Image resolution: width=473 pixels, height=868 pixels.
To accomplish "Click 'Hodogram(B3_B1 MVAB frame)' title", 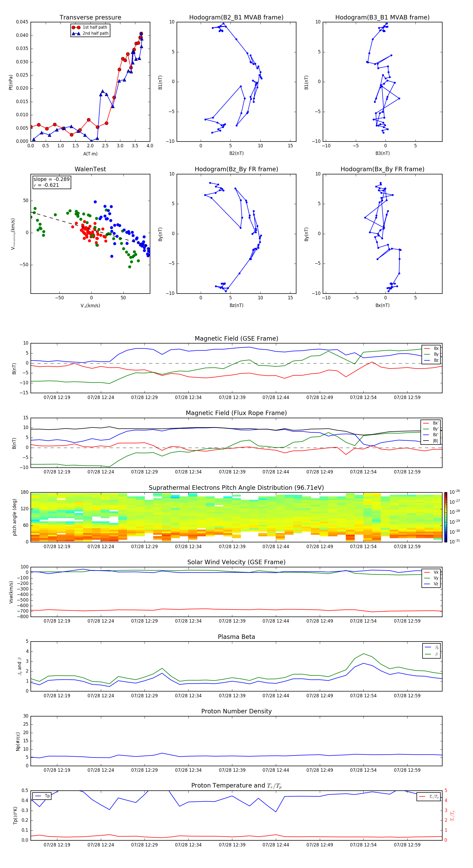I will point(382,17).
